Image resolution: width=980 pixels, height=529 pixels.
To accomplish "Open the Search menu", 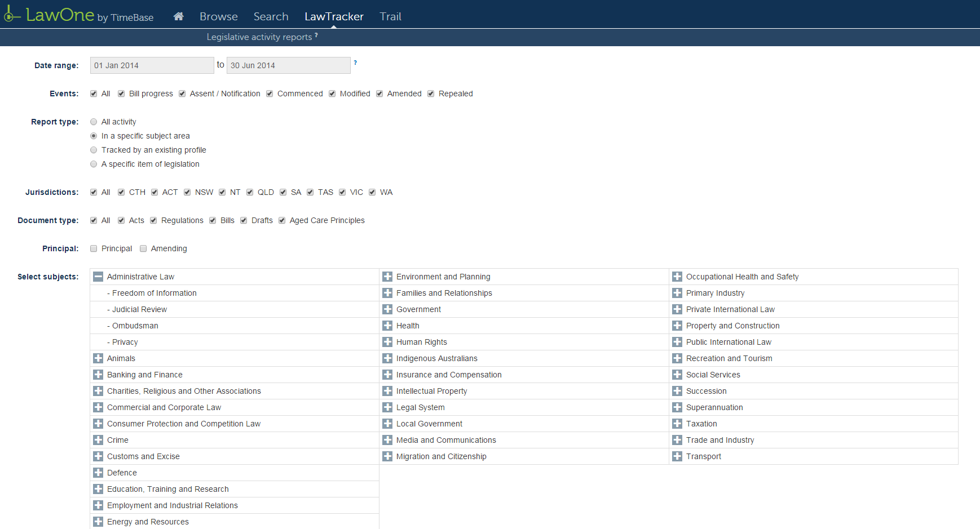I will click(271, 16).
